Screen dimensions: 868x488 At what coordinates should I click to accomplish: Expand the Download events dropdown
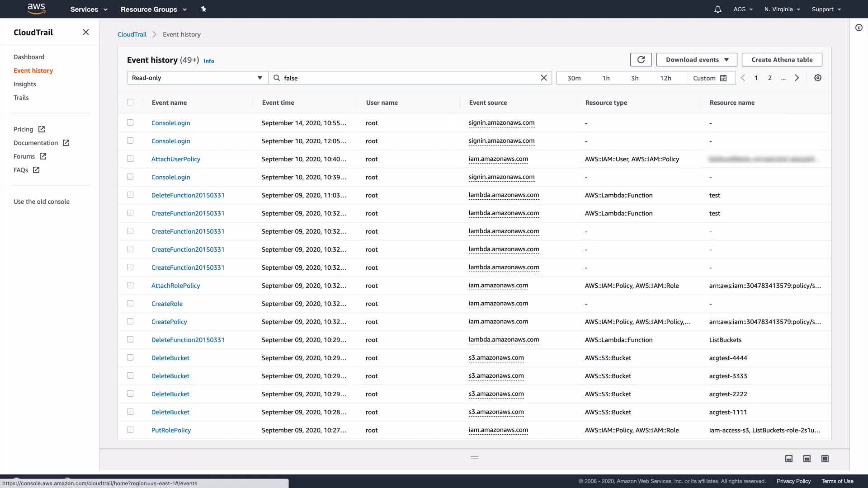pyautogui.click(x=696, y=60)
